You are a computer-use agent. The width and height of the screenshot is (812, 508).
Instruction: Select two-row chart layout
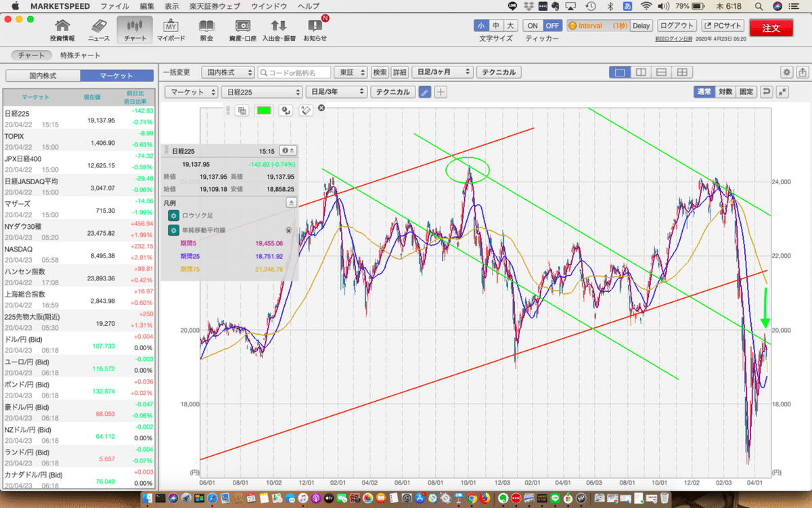pyautogui.click(x=661, y=72)
